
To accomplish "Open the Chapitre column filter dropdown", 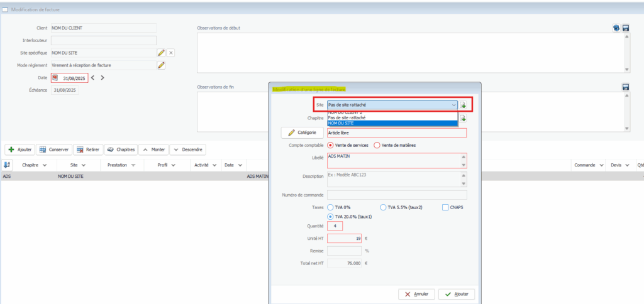I will pyautogui.click(x=44, y=165).
